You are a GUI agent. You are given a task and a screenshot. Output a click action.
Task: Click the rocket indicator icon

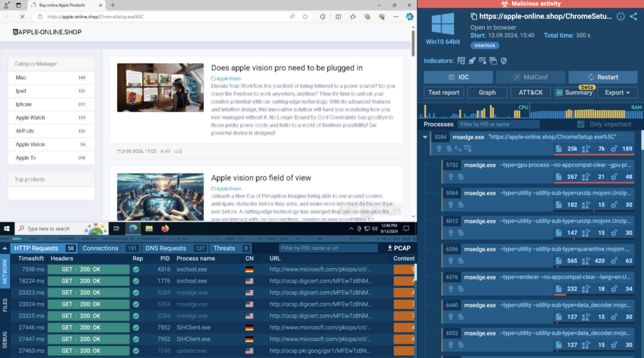[x=472, y=61]
